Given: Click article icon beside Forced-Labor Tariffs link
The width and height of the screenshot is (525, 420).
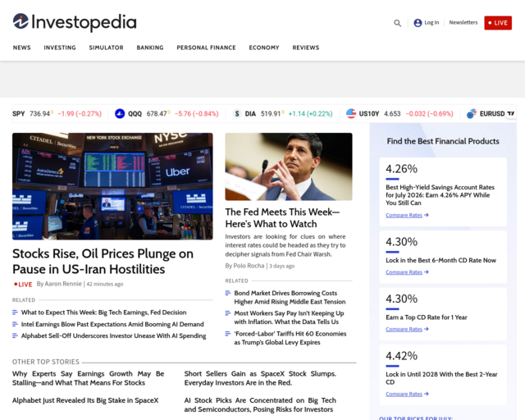Looking at the screenshot, I should point(228,334).
